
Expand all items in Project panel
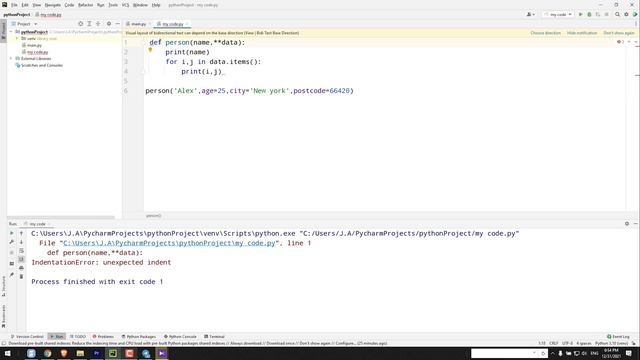point(89,24)
